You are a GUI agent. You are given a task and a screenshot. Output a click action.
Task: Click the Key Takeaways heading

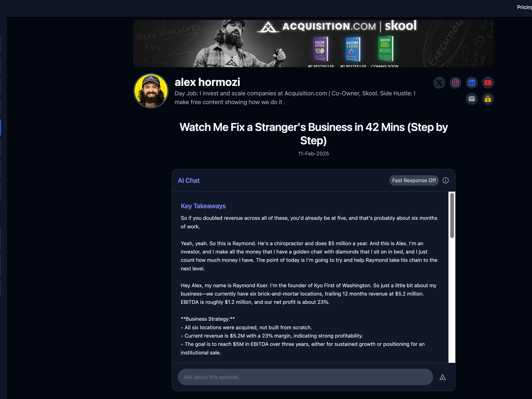tap(203, 206)
